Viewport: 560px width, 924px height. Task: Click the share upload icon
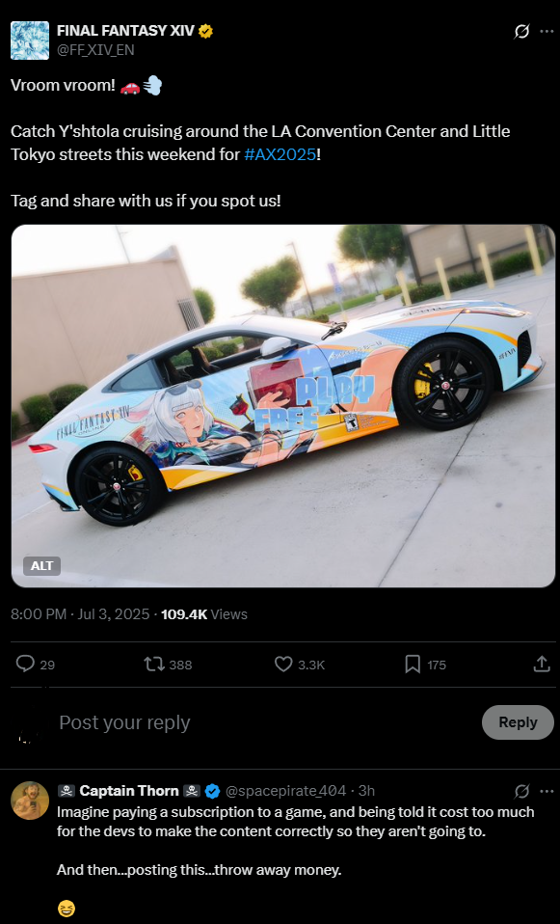(541, 665)
